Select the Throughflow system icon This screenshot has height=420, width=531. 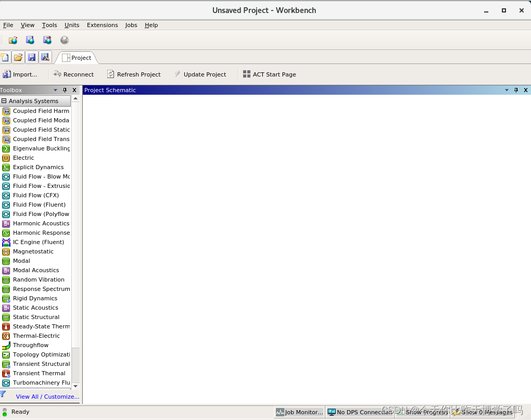[x=6, y=345]
